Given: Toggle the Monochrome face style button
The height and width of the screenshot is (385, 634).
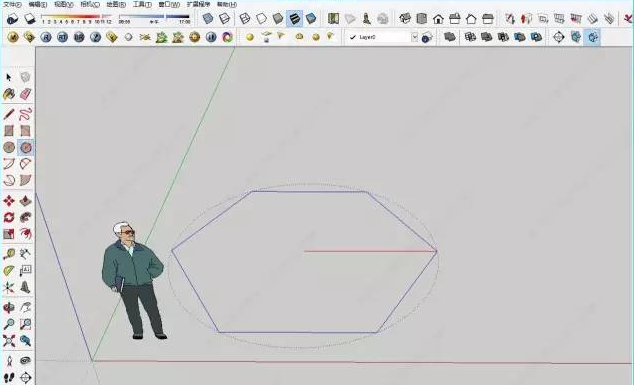Looking at the screenshot, I should [311, 19].
